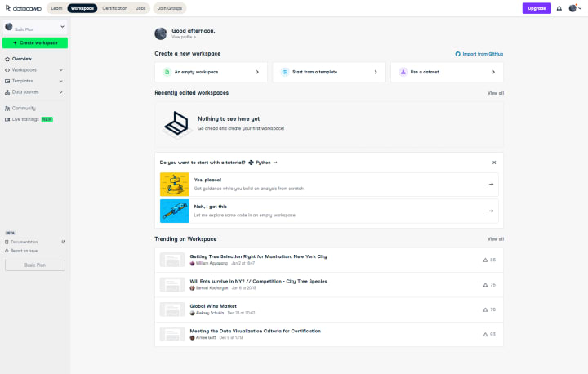Click the Live trainings camera icon
This screenshot has height=374, width=588.
[7, 119]
